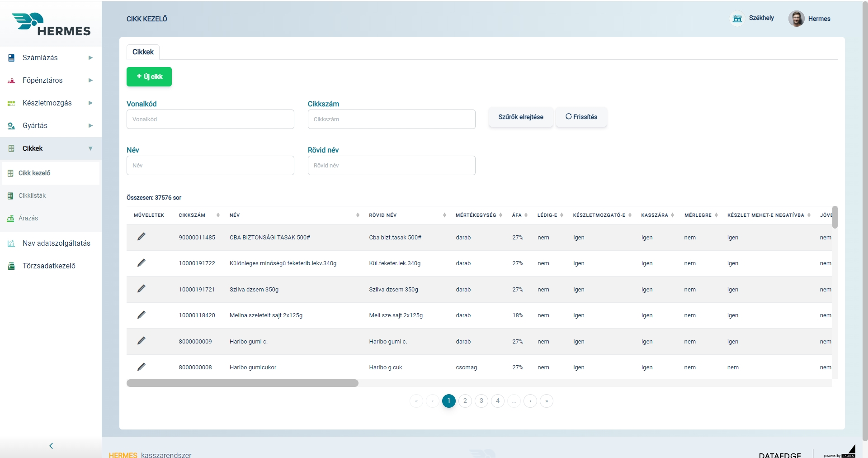Viewport: 868px width, 458px height.
Task: Open the Árazás sidebar icon
Action: [10, 218]
